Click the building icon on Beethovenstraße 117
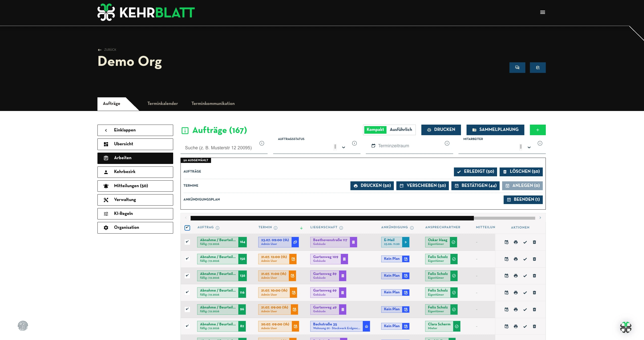644x340 pixels. [x=353, y=242]
